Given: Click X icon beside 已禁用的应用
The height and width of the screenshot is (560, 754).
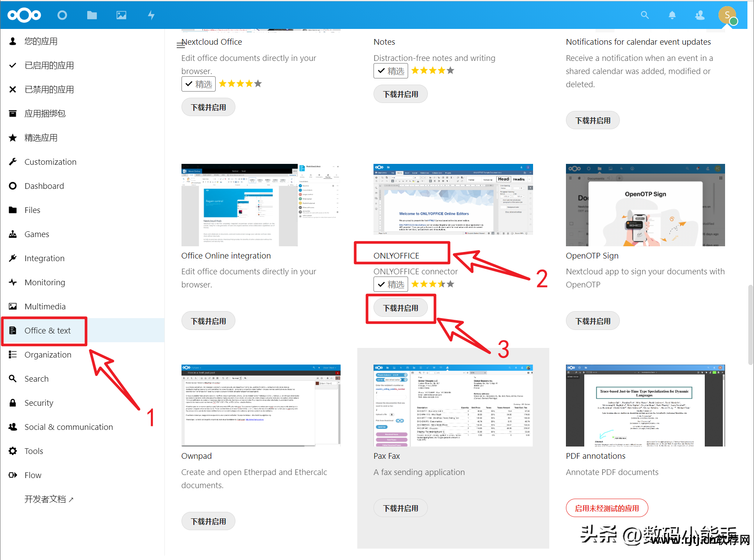Looking at the screenshot, I should 13,89.
